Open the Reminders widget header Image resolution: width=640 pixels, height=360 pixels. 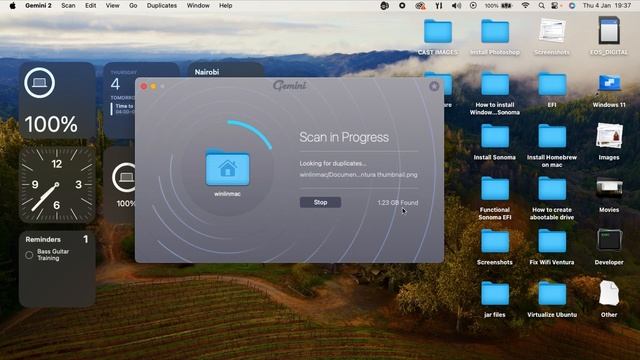point(43,240)
